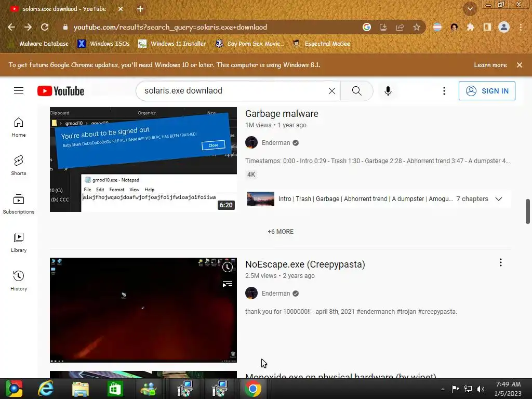Open History in the sidebar
This screenshot has width=532, height=399.
pyautogui.click(x=19, y=281)
